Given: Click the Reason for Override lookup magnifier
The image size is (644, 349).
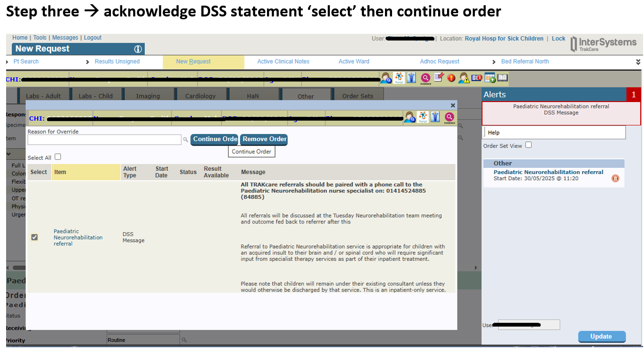Looking at the screenshot, I should click(186, 140).
